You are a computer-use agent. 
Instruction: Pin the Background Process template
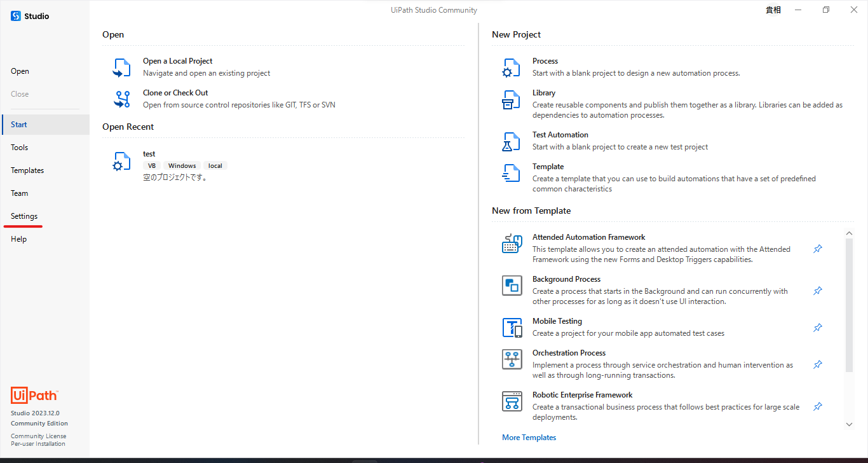tap(818, 291)
